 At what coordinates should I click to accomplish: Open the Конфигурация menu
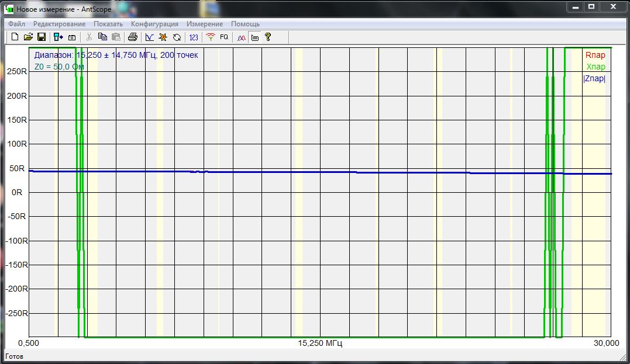(154, 24)
